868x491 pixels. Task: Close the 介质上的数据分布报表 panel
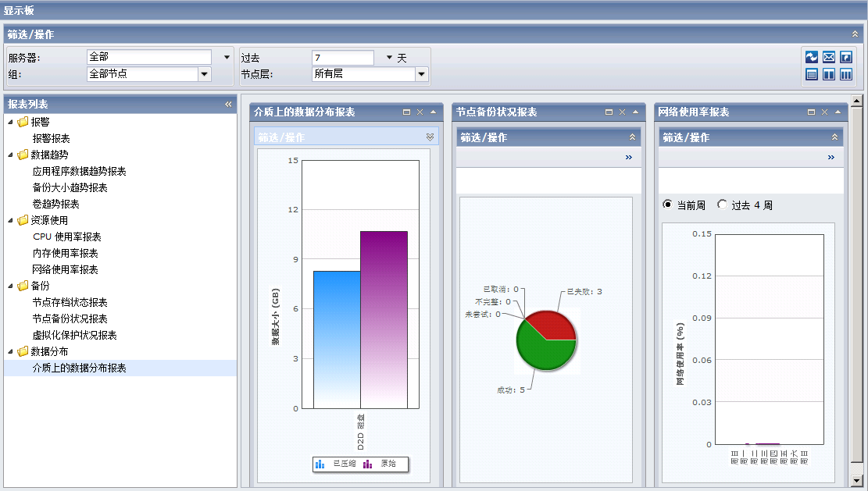(420, 112)
